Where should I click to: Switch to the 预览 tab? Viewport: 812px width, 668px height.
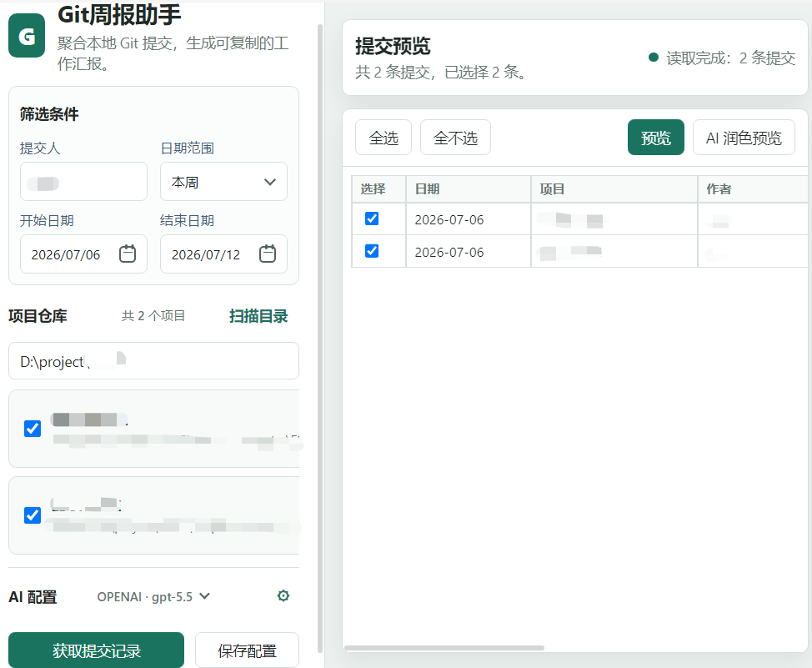[x=655, y=138]
